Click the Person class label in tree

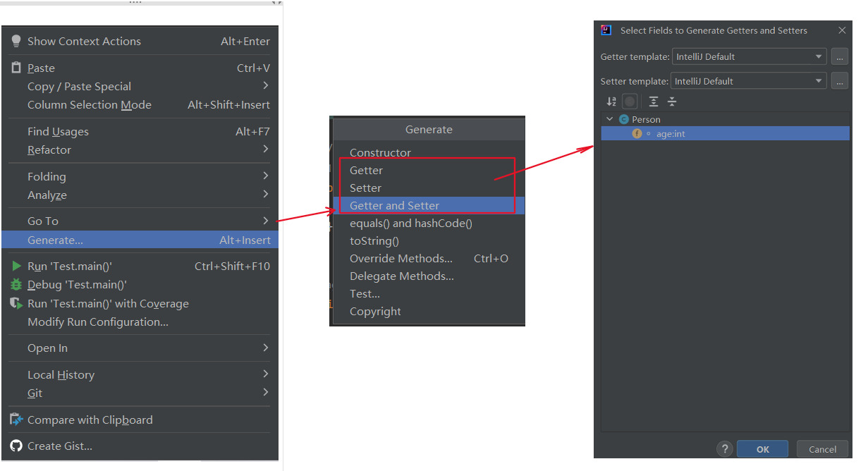click(x=646, y=120)
